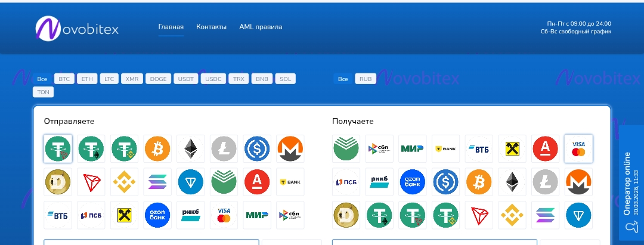
Task: Pick СБП in the Отправляете grid
Action: (x=290, y=215)
